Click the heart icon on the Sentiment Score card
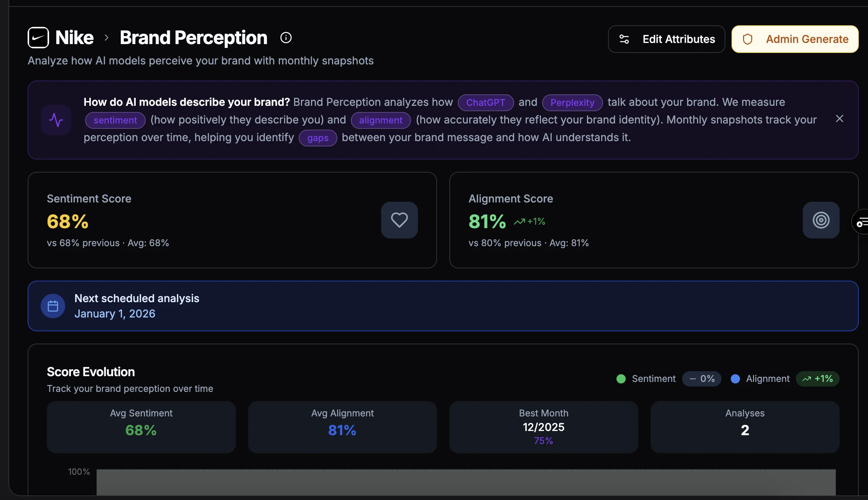 coord(399,220)
